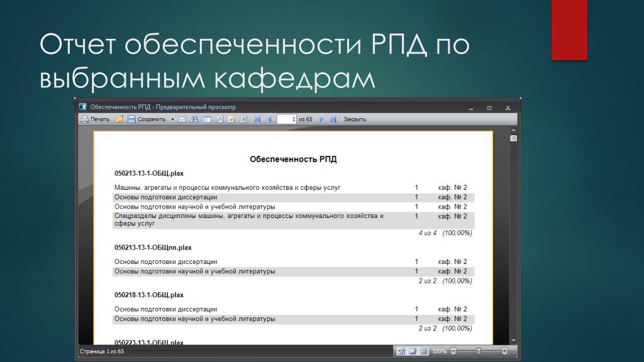Click the 4 из 4 (100,00%) total
644x362 pixels.
coord(445,233)
